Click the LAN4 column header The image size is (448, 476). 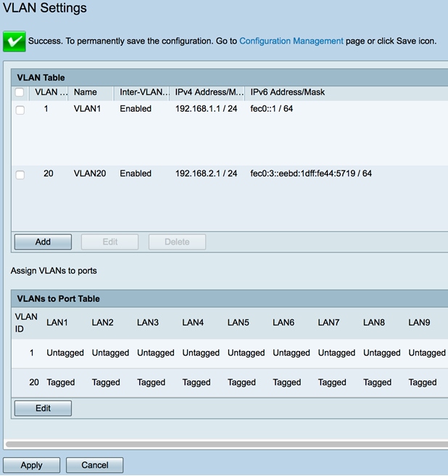click(193, 322)
